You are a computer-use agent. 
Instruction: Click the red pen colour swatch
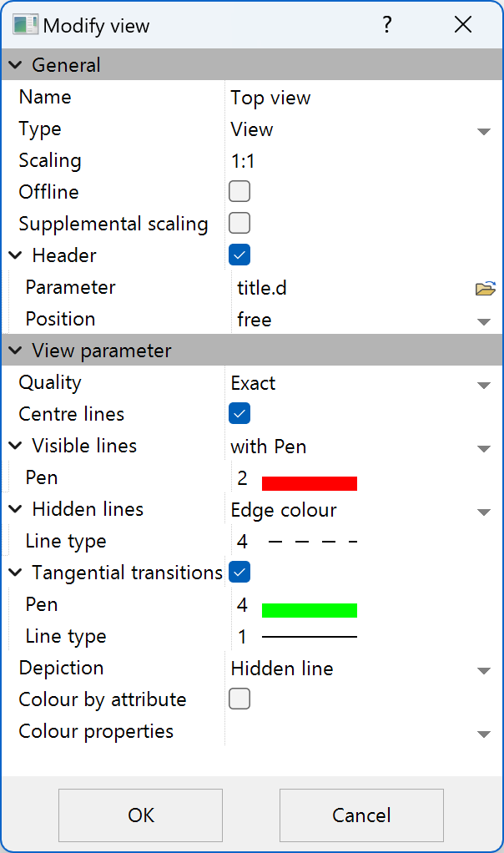(310, 482)
